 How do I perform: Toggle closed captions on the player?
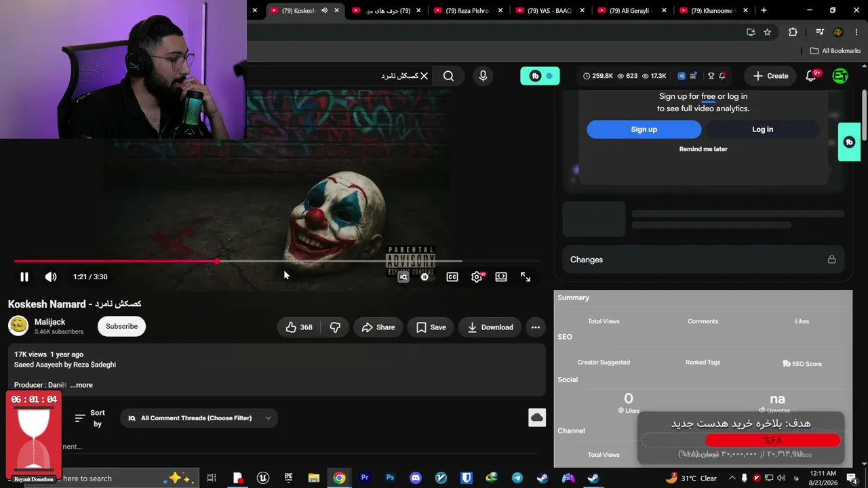pyautogui.click(x=452, y=277)
